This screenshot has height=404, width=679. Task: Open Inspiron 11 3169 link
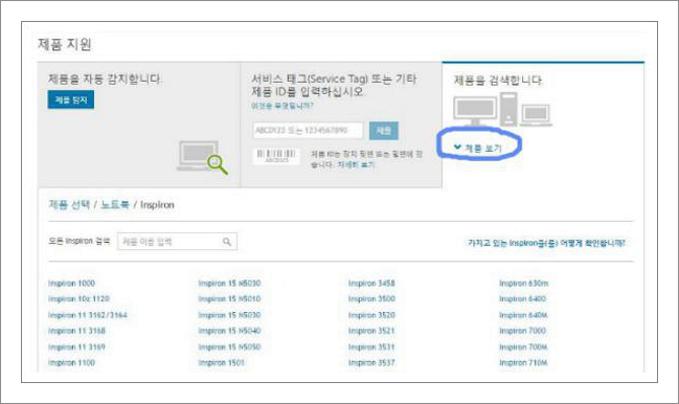pyautogui.click(x=77, y=347)
